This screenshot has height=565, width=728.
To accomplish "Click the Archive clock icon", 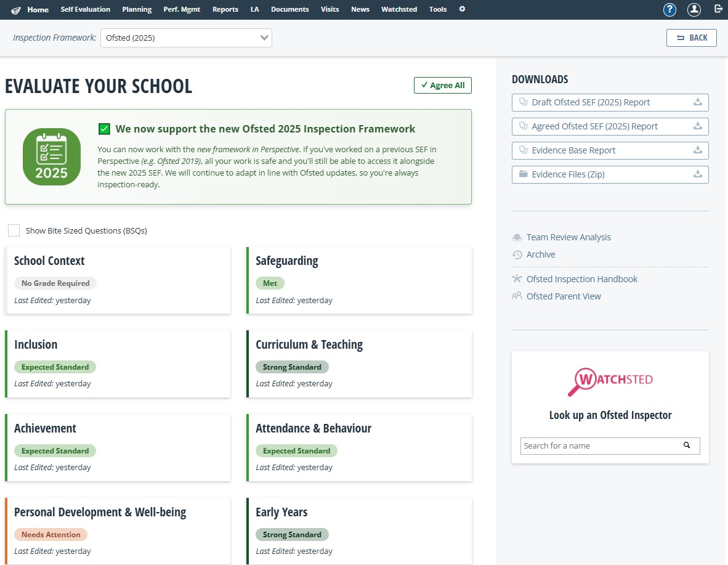I will [x=517, y=254].
